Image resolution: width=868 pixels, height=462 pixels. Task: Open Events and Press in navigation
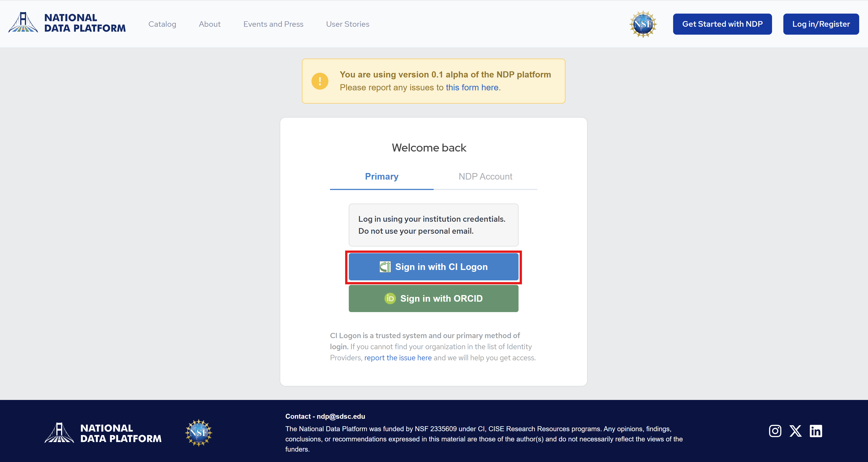pyautogui.click(x=273, y=24)
